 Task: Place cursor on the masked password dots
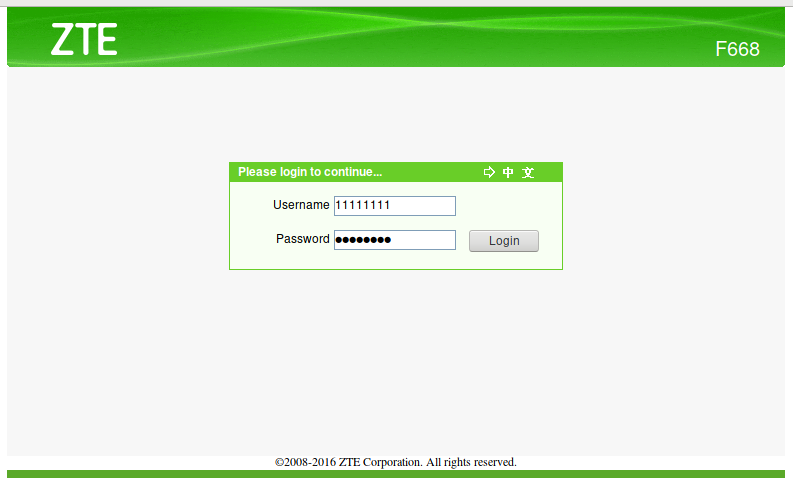363,240
